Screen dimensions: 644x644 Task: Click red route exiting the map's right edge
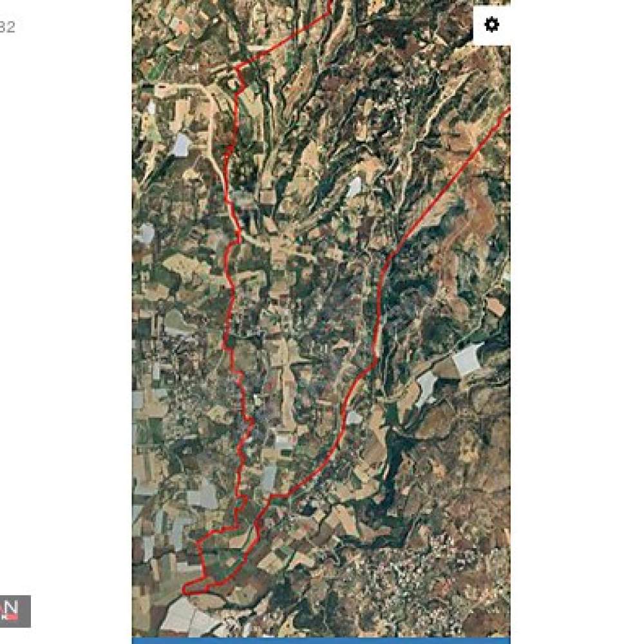(506, 111)
